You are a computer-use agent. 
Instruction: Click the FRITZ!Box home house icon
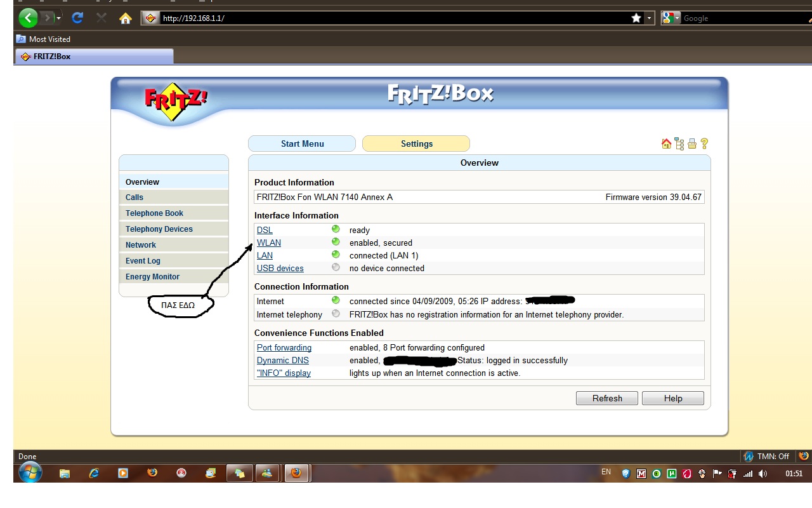tap(666, 144)
